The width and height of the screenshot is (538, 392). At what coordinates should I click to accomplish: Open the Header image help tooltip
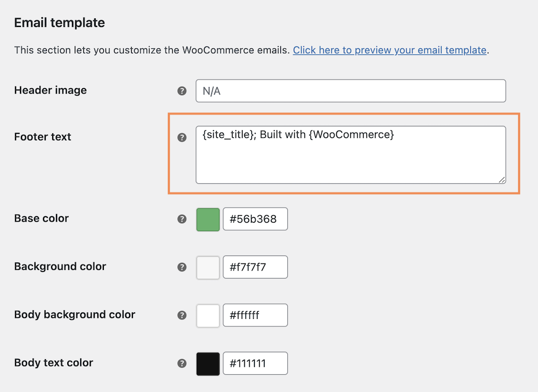point(182,91)
